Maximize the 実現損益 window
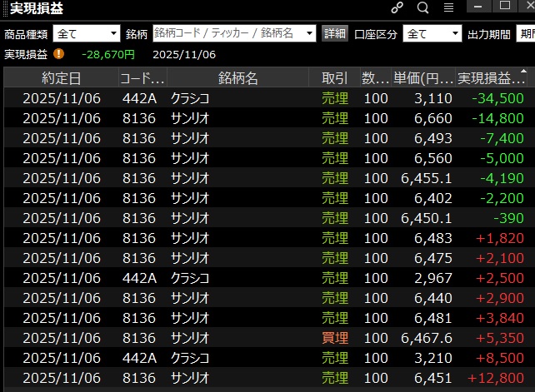The height and width of the screenshot is (392, 535). [504, 6]
